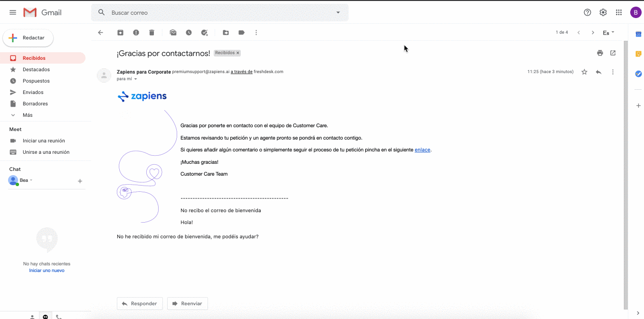Open the Google apps grid icon
Image resolution: width=644 pixels, height=319 pixels.
click(x=619, y=12)
